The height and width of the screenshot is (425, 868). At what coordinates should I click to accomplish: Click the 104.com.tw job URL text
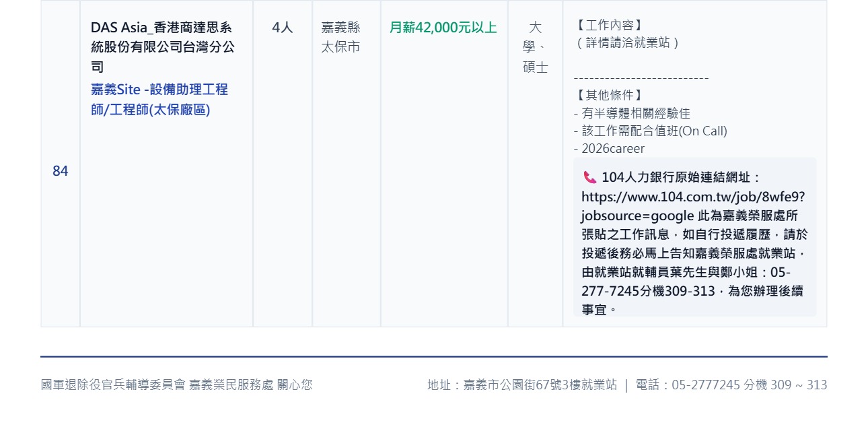693,206
